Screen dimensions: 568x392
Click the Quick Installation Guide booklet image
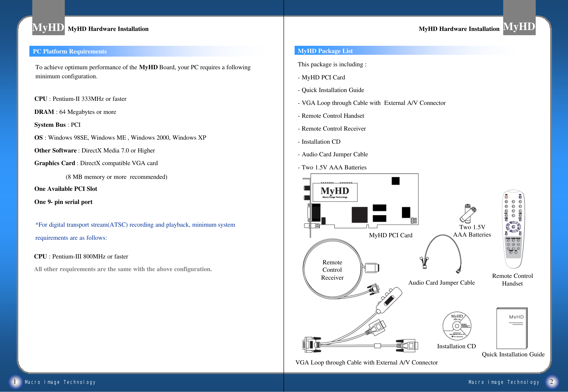click(512, 328)
